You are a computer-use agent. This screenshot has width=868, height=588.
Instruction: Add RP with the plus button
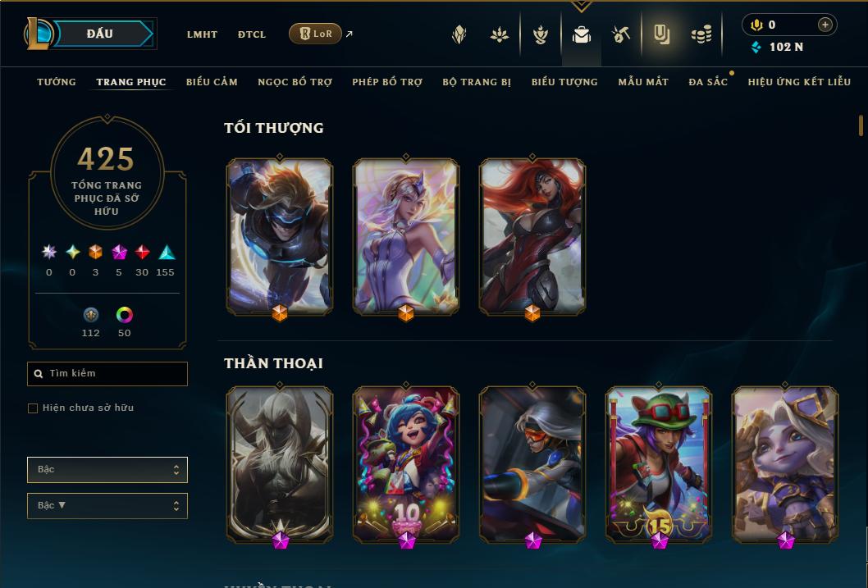[x=825, y=25]
